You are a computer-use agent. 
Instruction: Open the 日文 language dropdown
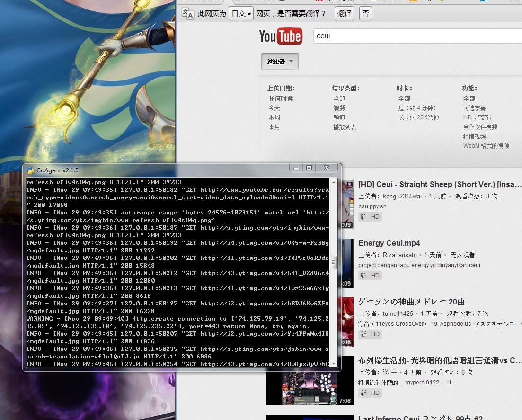coord(241,14)
